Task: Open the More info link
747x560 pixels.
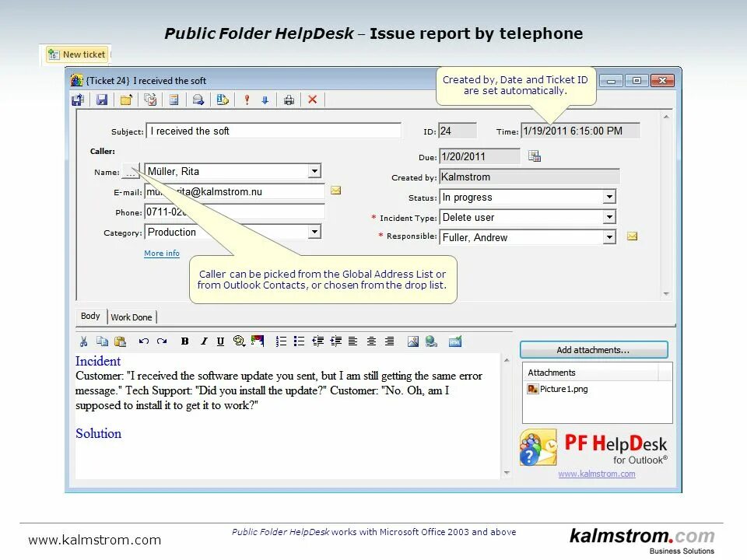Action: coord(162,254)
